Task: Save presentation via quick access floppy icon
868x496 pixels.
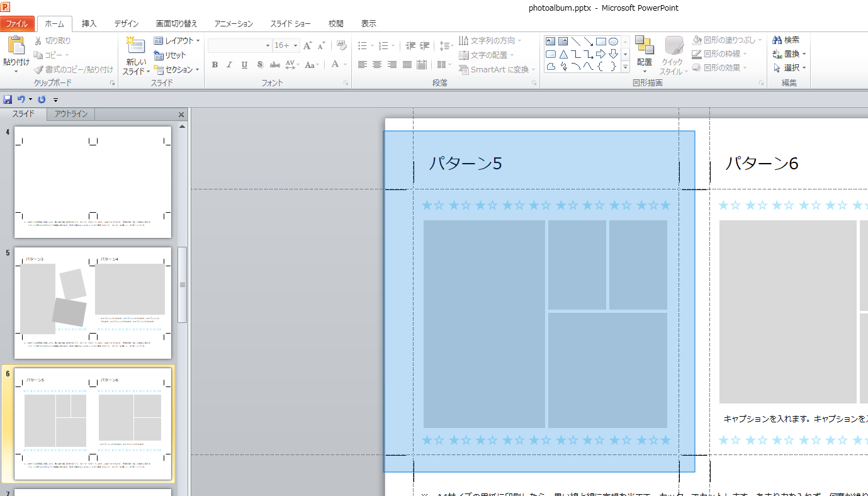Action: [x=8, y=99]
